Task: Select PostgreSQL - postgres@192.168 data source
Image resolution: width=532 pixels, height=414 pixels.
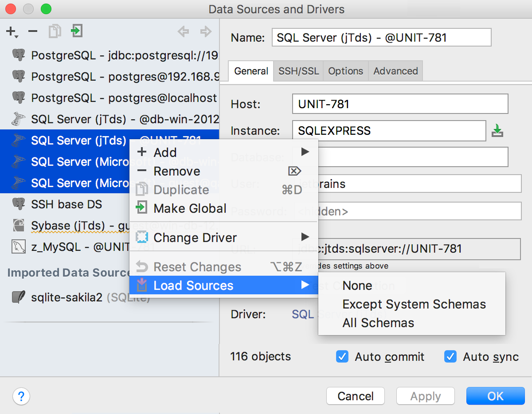Action: [110, 76]
